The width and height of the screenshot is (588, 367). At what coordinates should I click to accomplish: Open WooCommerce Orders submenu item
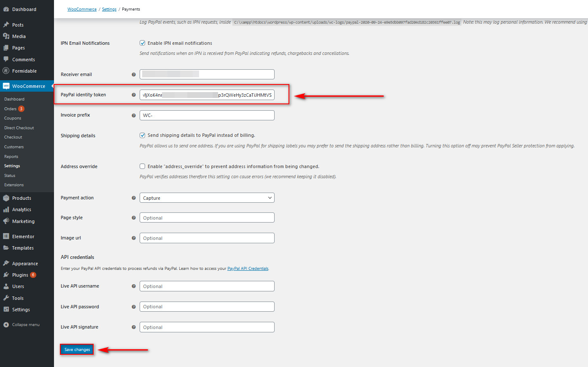point(11,109)
